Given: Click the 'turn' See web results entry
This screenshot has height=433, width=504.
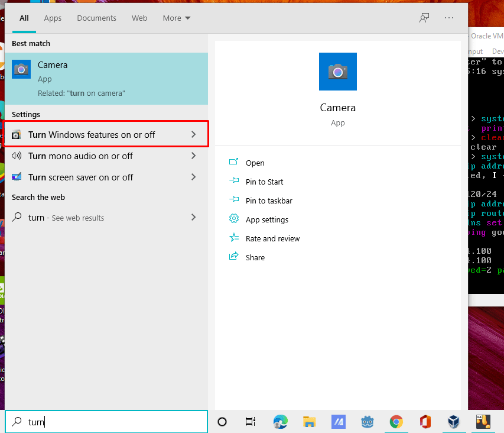Looking at the screenshot, I should pyautogui.click(x=66, y=218).
